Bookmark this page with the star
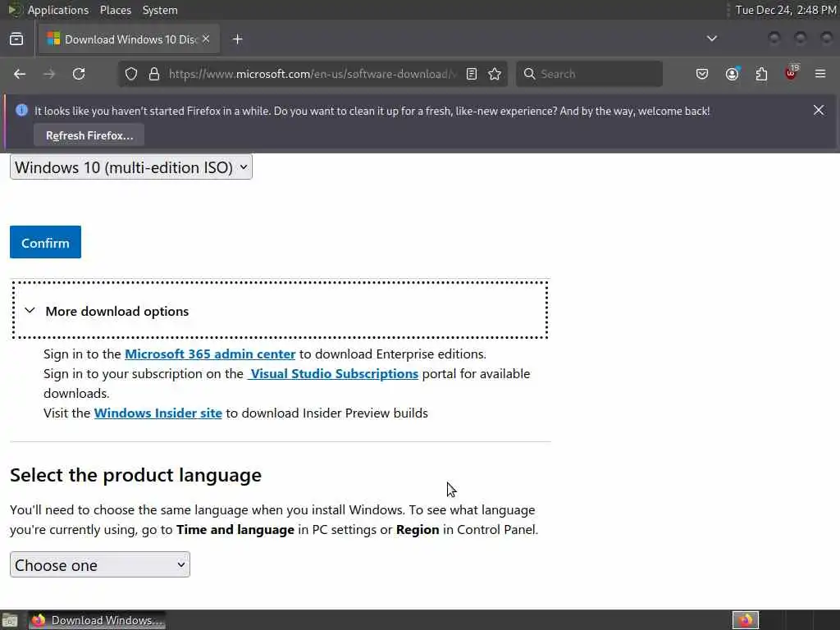The width and height of the screenshot is (840, 630). click(495, 74)
